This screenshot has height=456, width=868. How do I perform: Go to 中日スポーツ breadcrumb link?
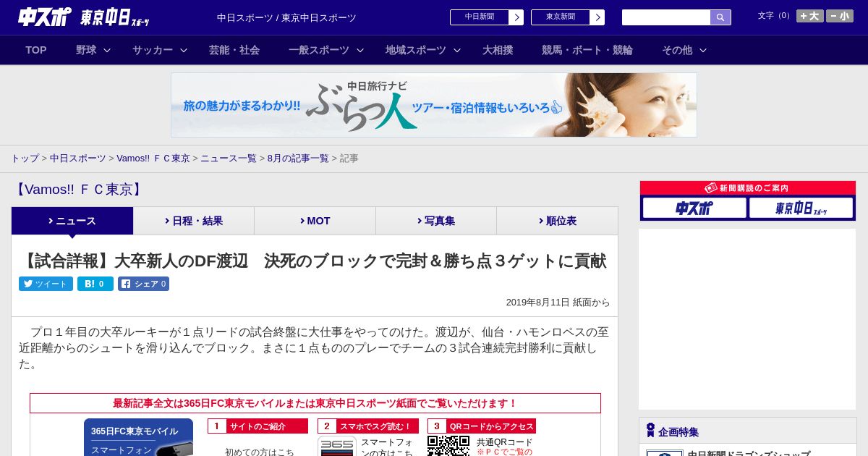point(78,159)
